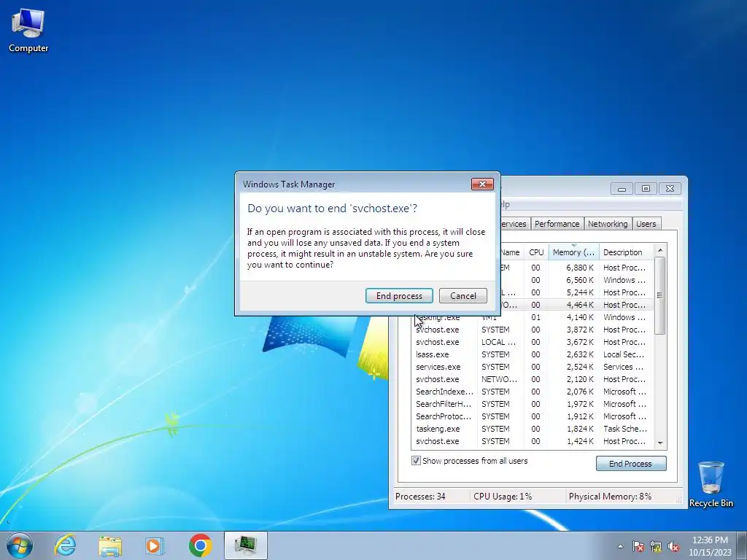
Task: Sort processes by the Description column
Action: coord(626,252)
